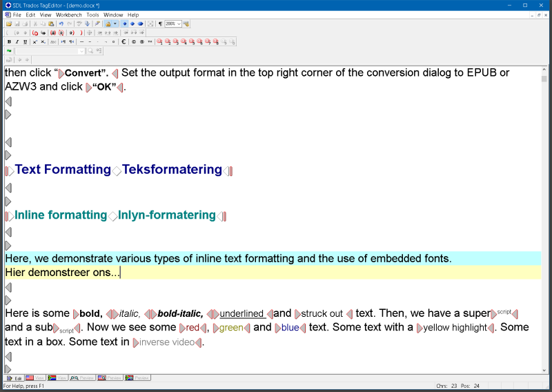
Task: Insert the TM trademark symbol
Action: [150, 42]
